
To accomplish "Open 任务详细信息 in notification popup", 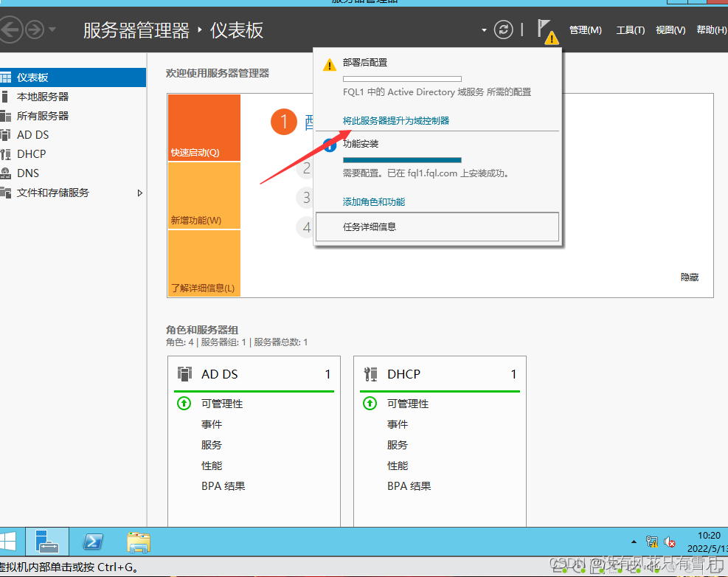I will click(437, 227).
